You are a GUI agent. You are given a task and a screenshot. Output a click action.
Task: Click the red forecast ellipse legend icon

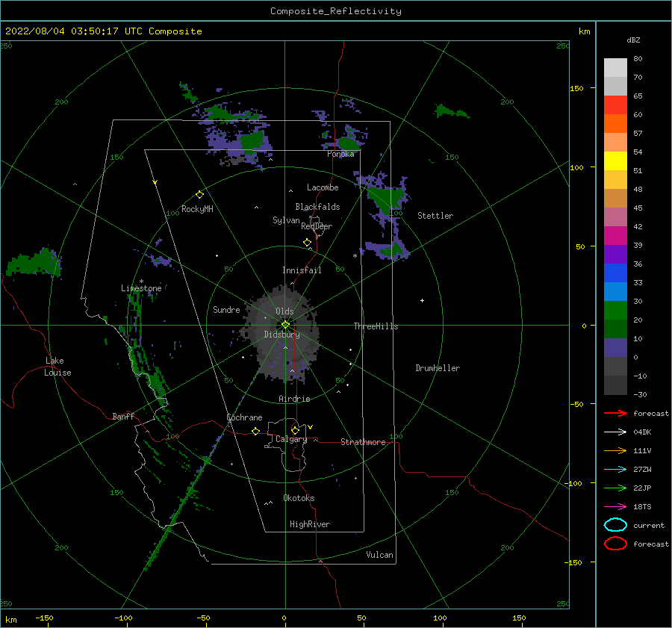pyautogui.click(x=615, y=544)
